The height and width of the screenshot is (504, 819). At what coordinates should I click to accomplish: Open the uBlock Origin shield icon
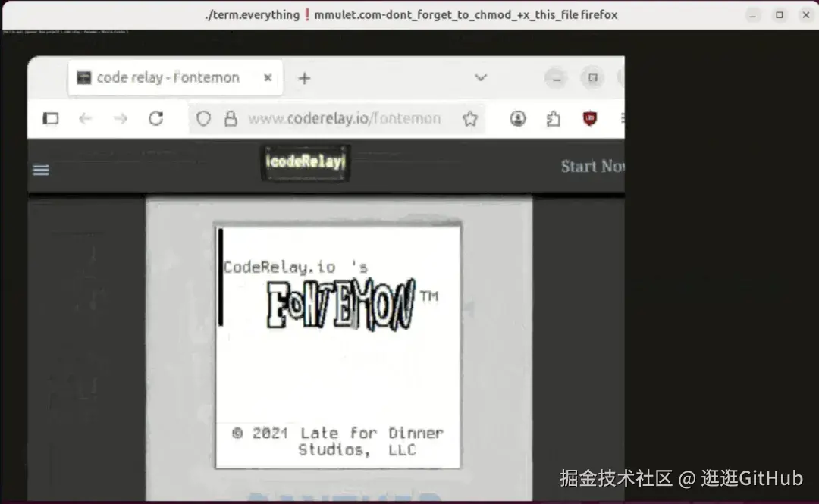(x=590, y=118)
